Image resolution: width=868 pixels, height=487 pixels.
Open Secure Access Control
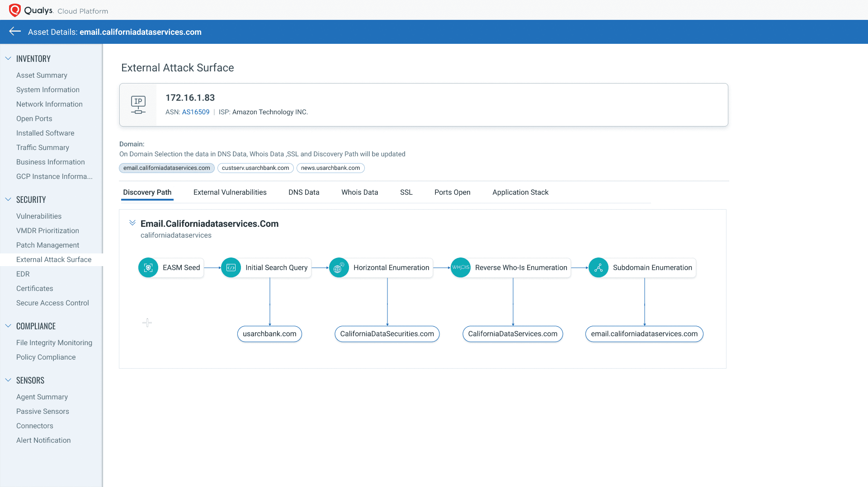52,303
